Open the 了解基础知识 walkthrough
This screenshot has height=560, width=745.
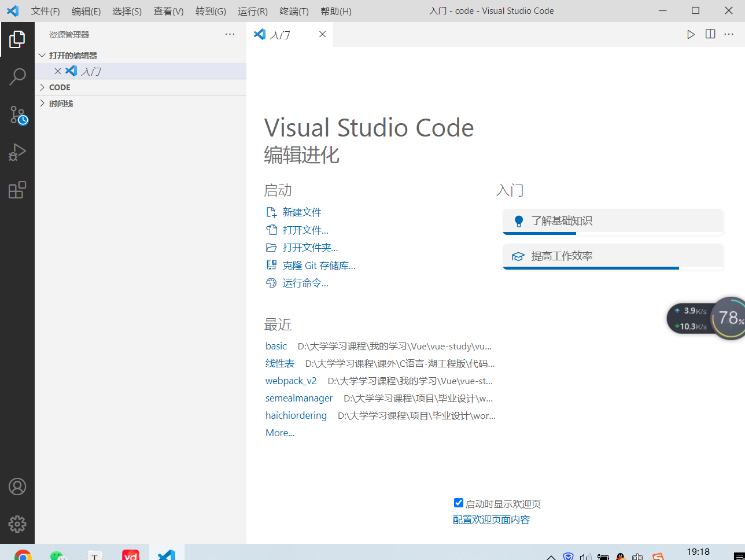pos(613,221)
